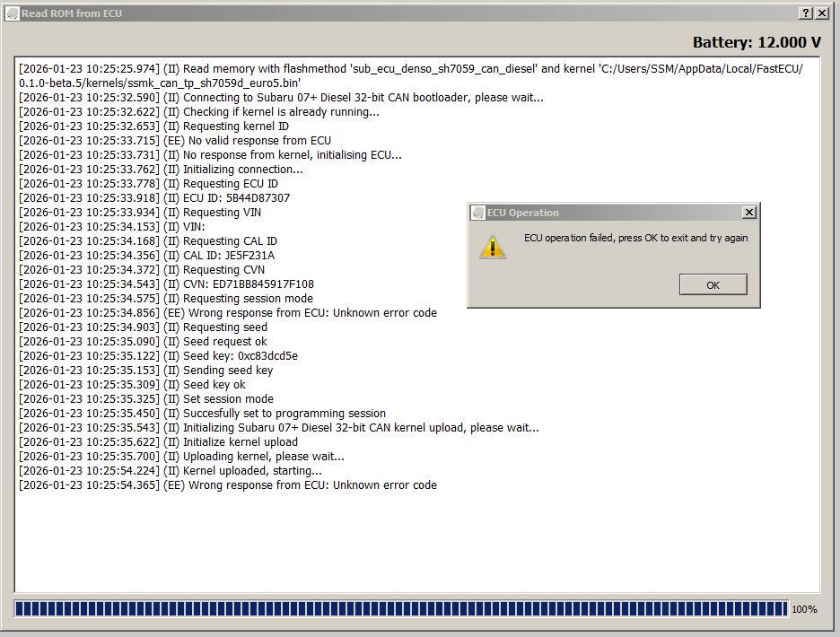This screenshot has height=637, width=840.
Task: Click the kernel path 'ssmk_can_tp_sh7059d_euro5.bin' line
Action: [160, 83]
